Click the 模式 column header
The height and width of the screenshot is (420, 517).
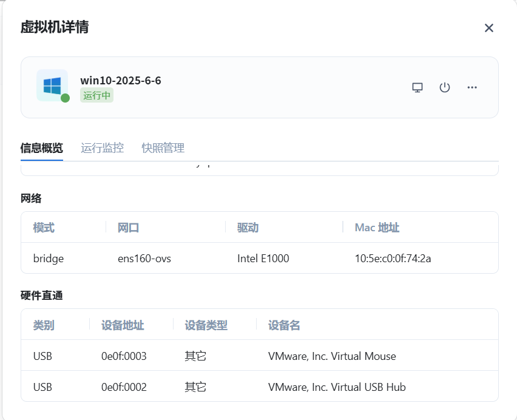(44, 228)
